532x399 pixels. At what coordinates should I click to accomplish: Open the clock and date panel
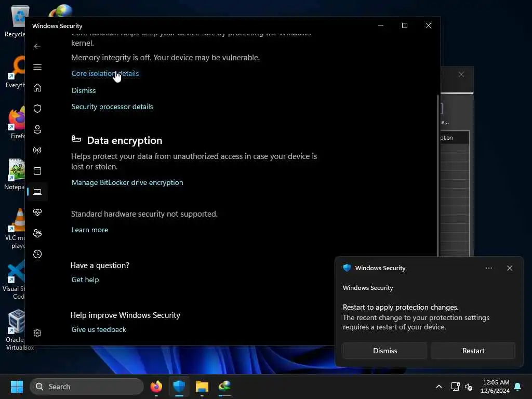495,387
